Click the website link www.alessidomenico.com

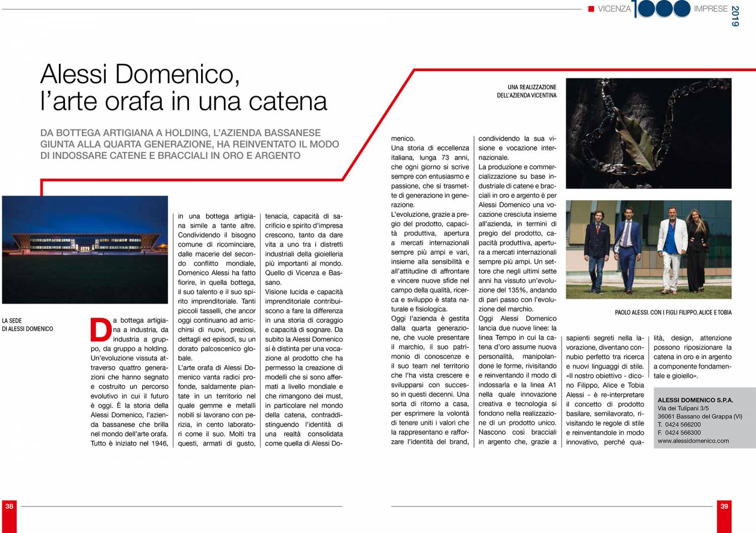coord(693,441)
